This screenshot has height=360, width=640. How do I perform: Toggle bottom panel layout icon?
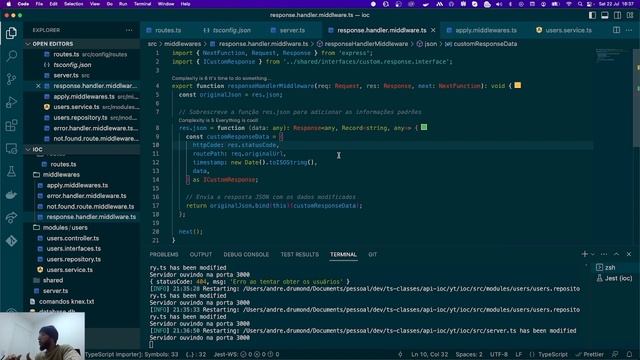pos(605,15)
